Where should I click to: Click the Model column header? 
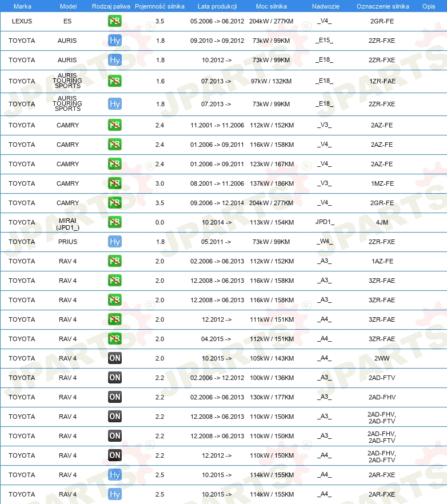click(x=68, y=6)
